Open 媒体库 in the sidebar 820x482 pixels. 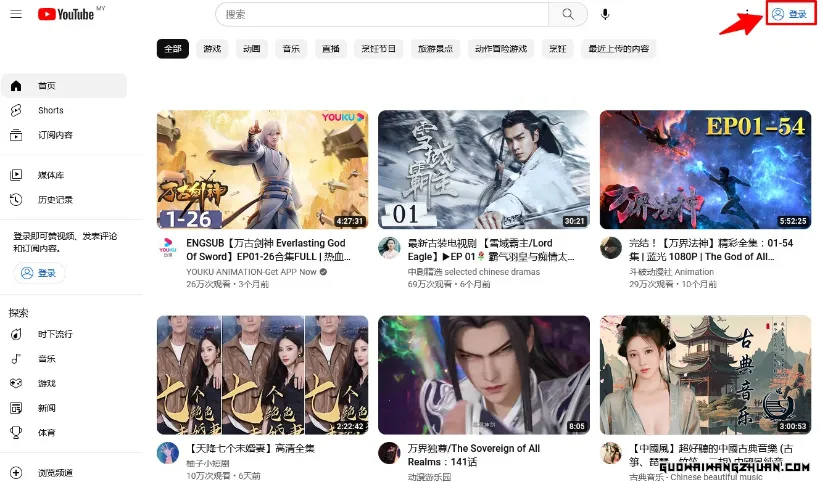(64, 175)
